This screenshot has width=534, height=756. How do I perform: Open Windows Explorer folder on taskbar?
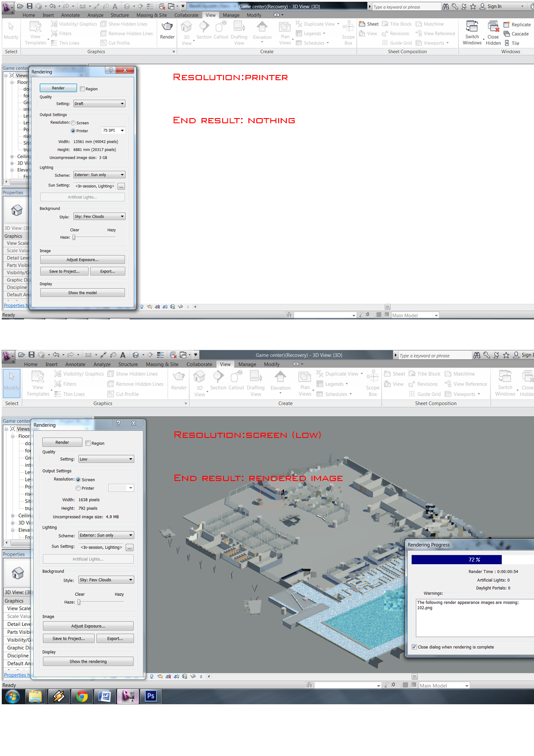click(35, 696)
